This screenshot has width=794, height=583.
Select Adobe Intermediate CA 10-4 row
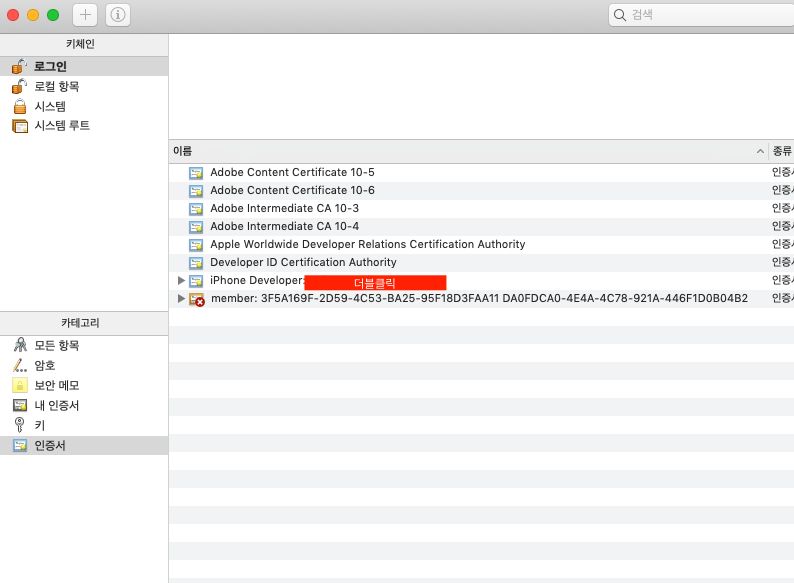481,226
